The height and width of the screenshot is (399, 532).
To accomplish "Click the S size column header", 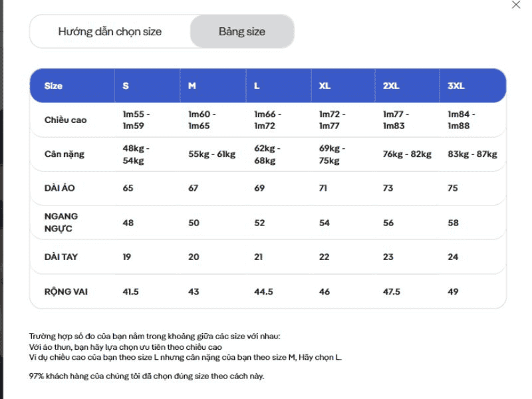I will 126,86.
